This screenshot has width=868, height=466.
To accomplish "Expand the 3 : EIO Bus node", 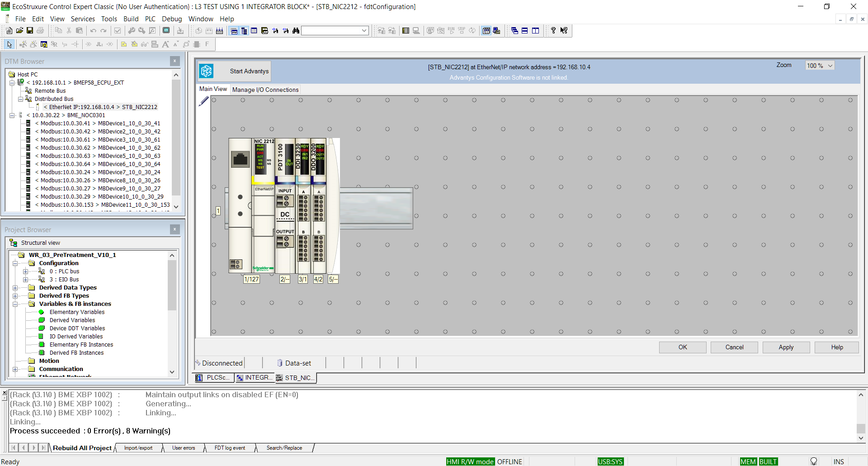I will (26, 280).
